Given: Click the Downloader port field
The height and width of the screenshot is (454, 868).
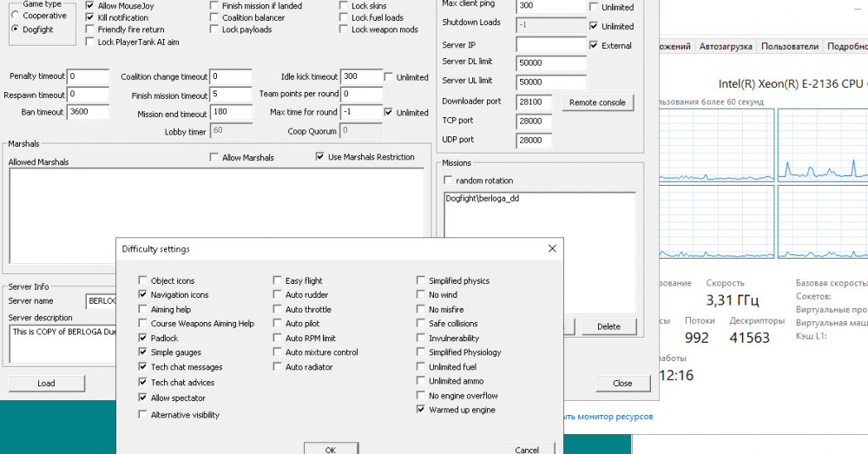Looking at the screenshot, I should pos(534,102).
